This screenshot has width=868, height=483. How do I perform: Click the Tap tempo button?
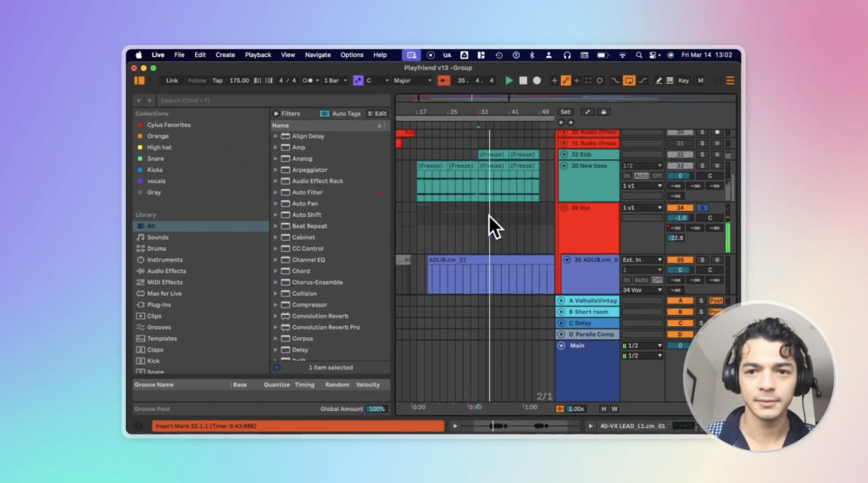click(x=218, y=80)
